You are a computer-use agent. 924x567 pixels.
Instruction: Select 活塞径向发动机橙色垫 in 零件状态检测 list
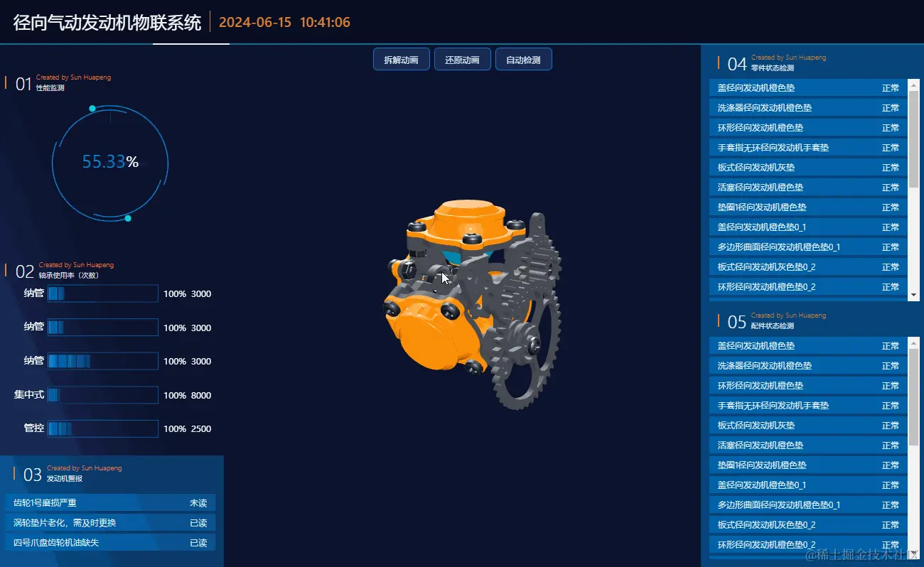click(808, 188)
